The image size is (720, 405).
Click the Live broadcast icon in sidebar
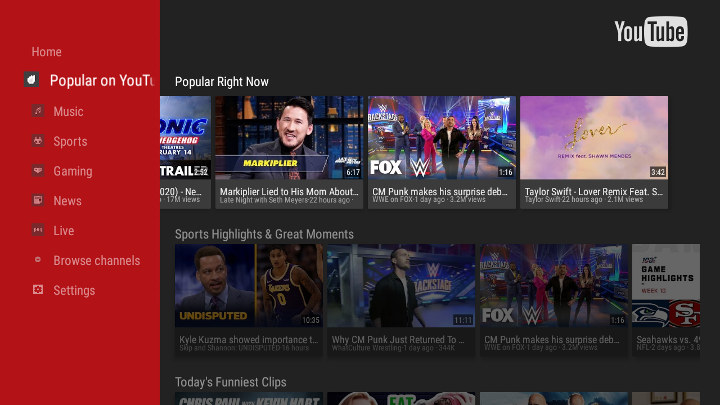click(x=38, y=230)
